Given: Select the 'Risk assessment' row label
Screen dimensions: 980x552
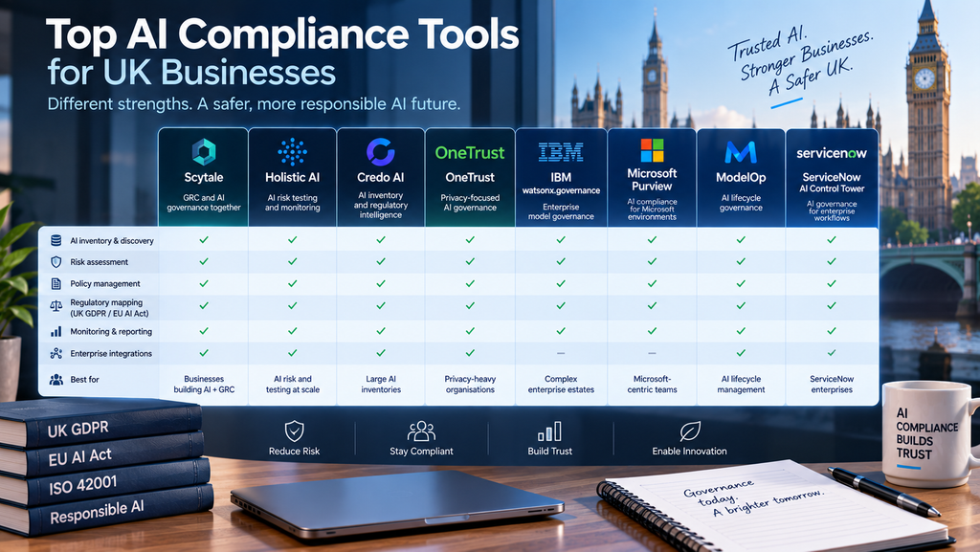Looking at the screenshot, I should [99, 262].
